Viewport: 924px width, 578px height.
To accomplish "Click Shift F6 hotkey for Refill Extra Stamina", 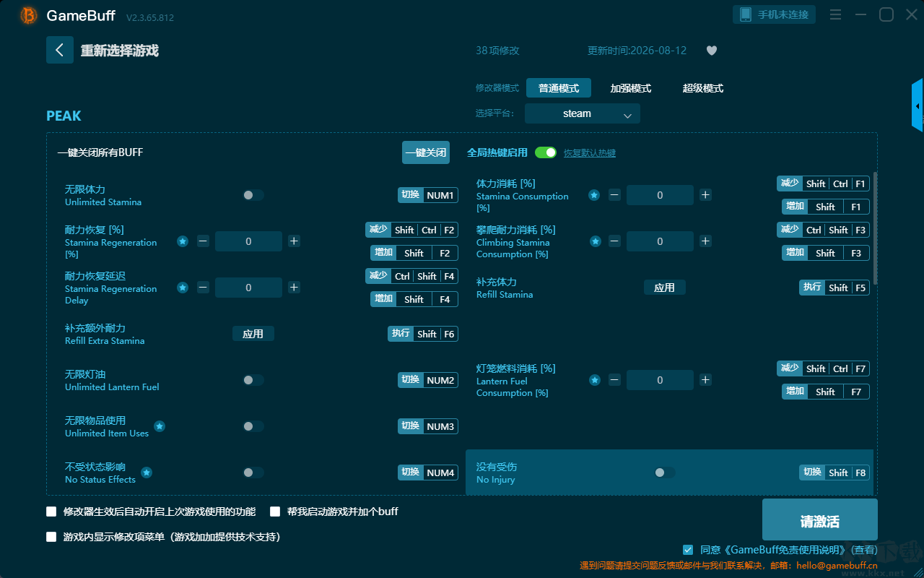I will [423, 334].
